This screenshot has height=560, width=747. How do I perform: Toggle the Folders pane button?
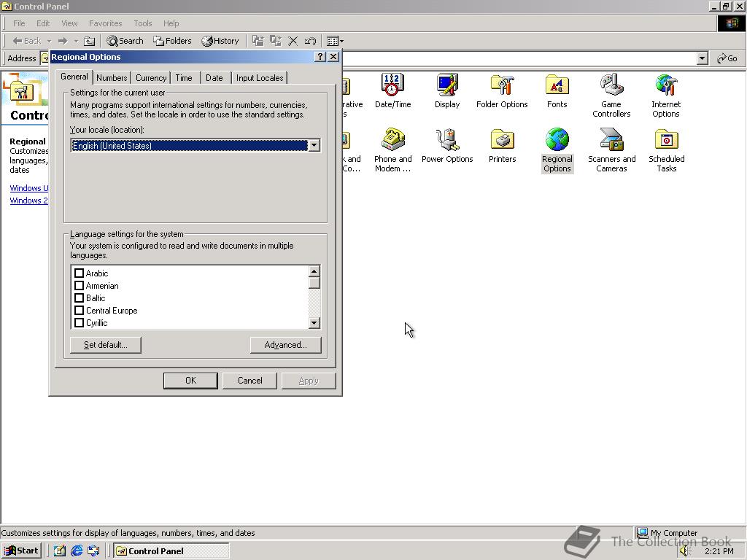[172, 41]
